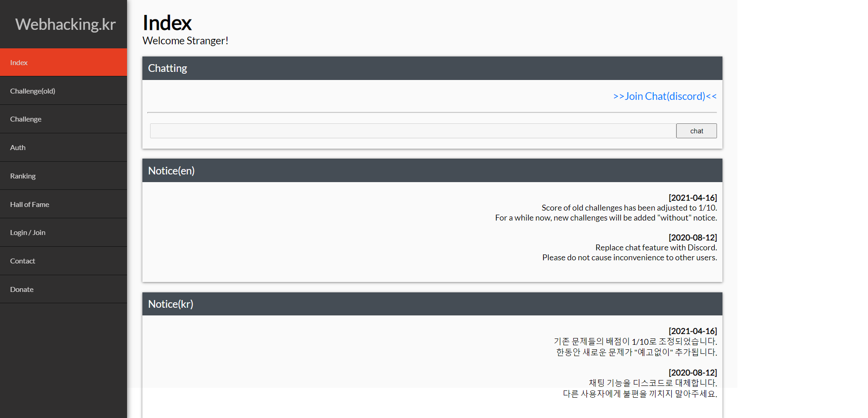Screen dimensions: 868x418
Task: Follow the Join Chat(discord) link
Action: click(x=665, y=96)
